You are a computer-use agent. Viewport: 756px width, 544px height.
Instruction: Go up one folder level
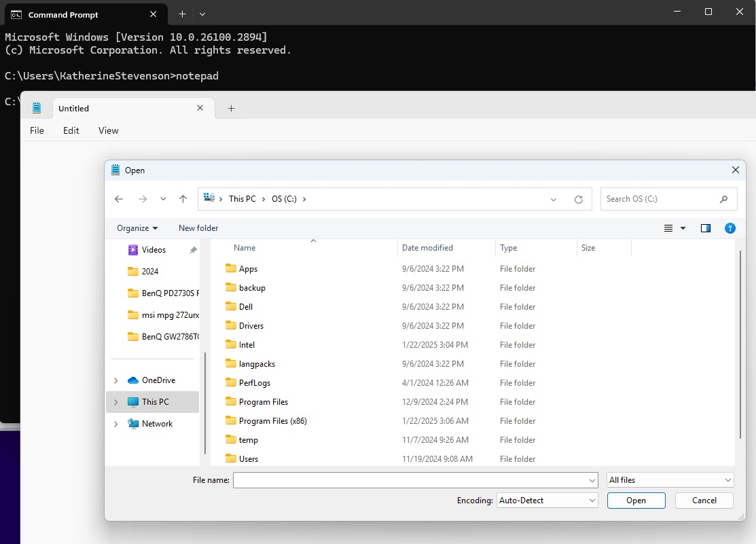[x=183, y=199]
